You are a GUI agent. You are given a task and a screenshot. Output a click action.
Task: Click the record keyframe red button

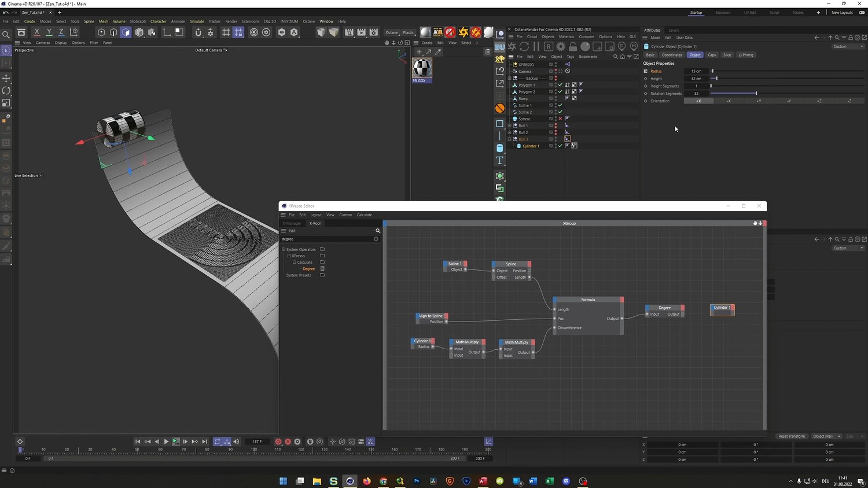click(x=278, y=442)
